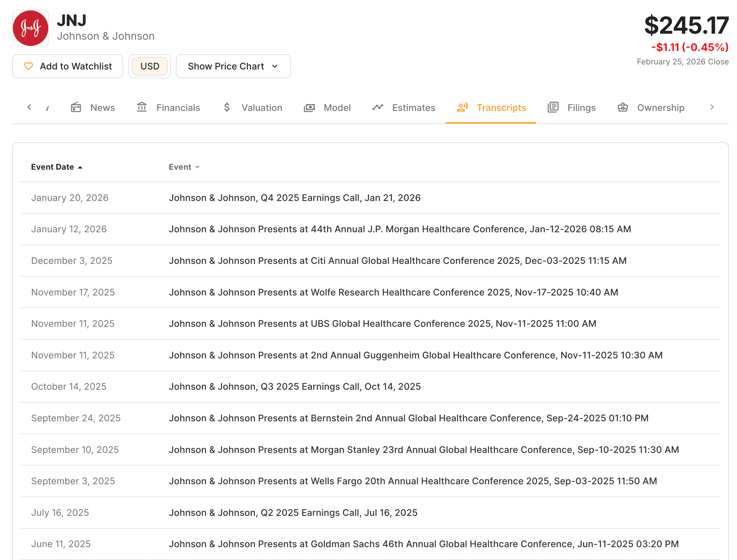The width and height of the screenshot is (737, 560).
Task: Click the Transcripts speaker icon
Action: point(462,107)
